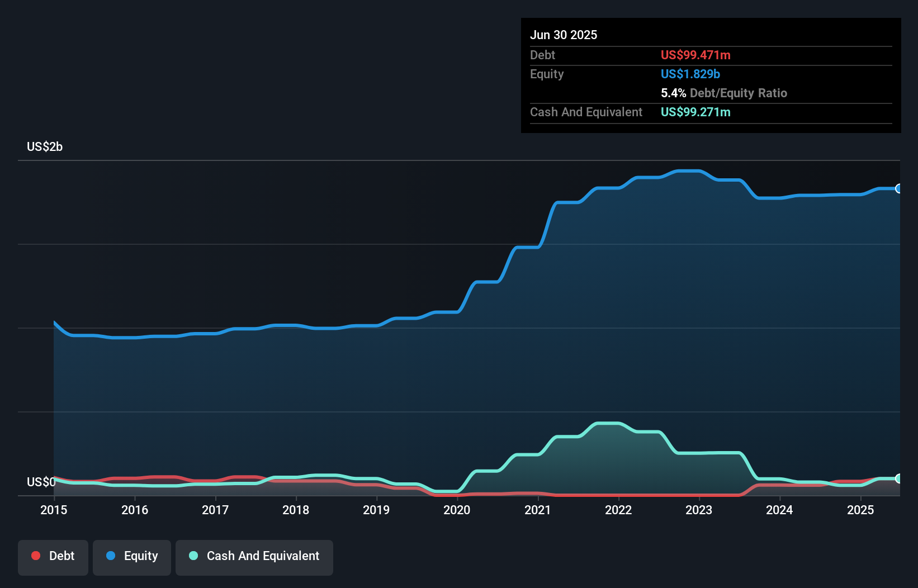Click the US$2b gridline label
The image size is (918, 588).
45,146
